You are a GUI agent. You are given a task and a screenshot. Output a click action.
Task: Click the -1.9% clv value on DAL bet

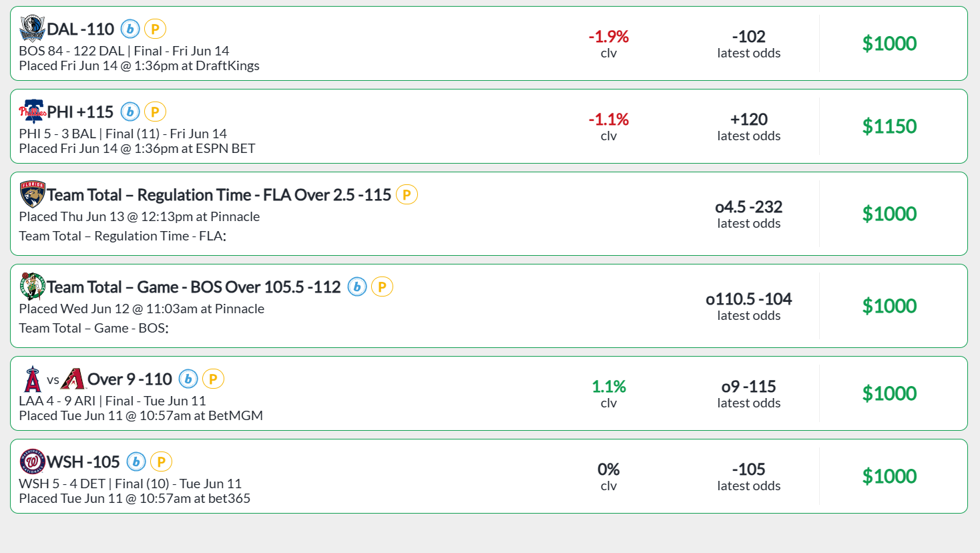(608, 37)
